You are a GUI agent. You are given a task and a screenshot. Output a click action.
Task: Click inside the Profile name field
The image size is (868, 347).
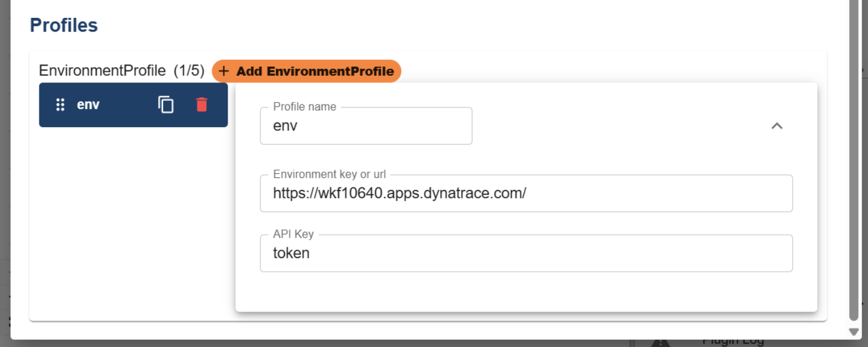[x=366, y=126]
